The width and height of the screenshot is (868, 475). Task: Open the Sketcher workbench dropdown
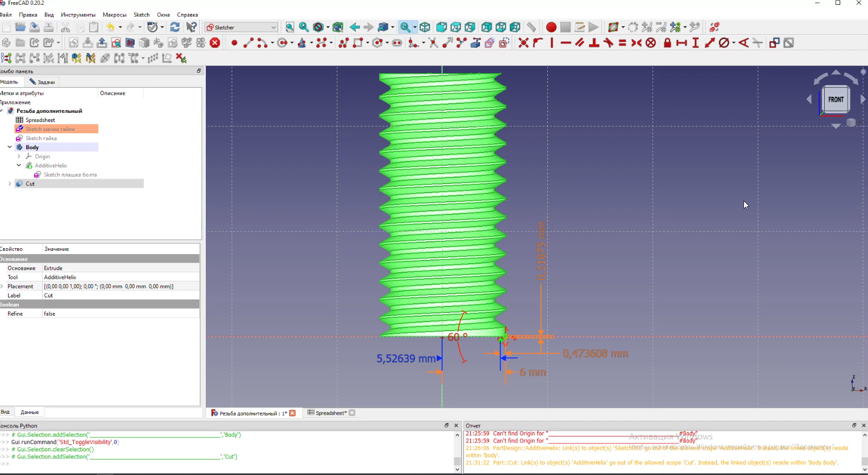click(x=241, y=27)
